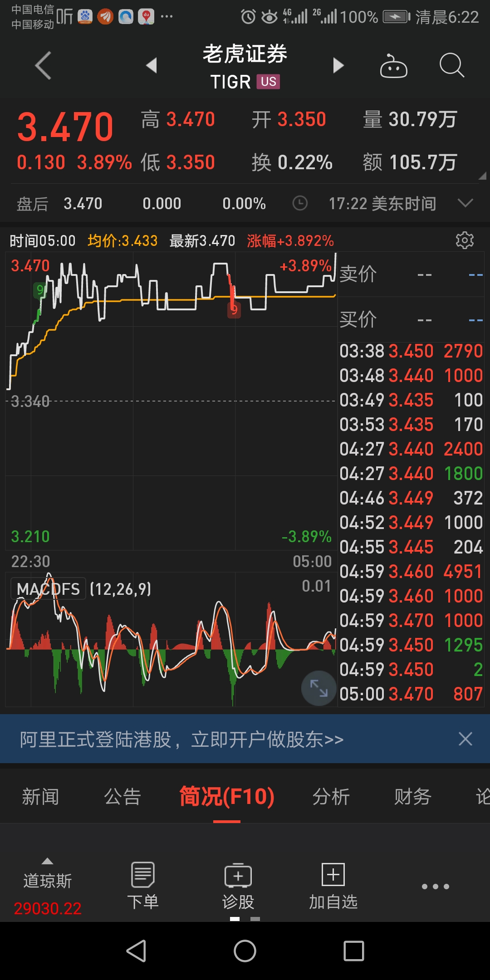Tap the 额 105.7万 amount value
Screen dimensions: 490x980
(410, 162)
